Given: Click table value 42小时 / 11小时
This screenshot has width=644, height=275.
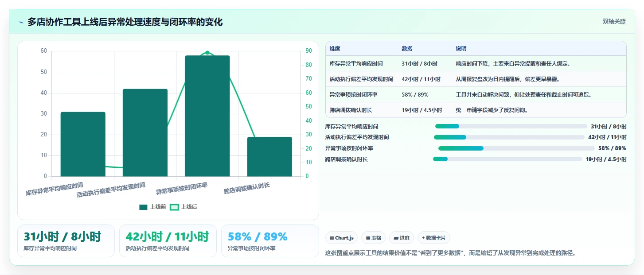Looking at the screenshot, I should click(421, 79).
